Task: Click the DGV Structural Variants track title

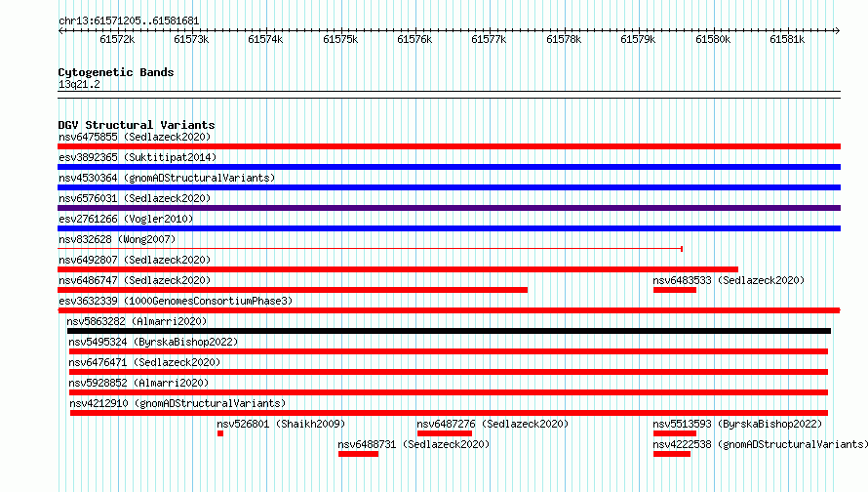Action: click(x=137, y=125)
